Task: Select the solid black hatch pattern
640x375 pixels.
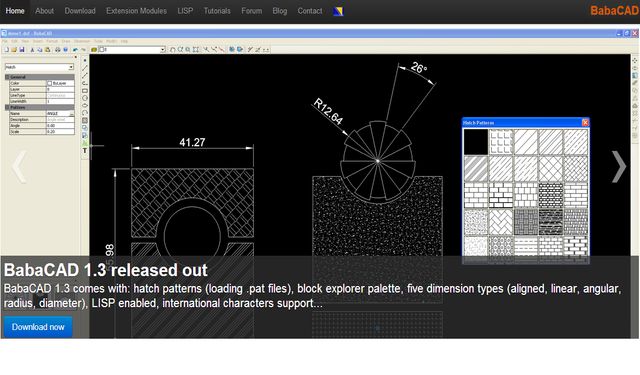Action: [x=476, y=142]
